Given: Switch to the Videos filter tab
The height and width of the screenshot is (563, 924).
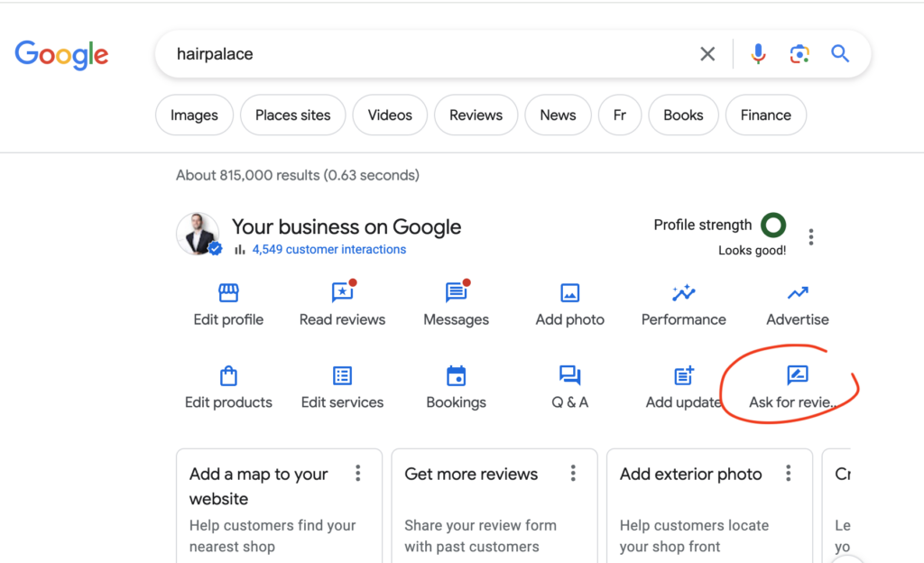Looking at the screenshot, I should 390,115.
